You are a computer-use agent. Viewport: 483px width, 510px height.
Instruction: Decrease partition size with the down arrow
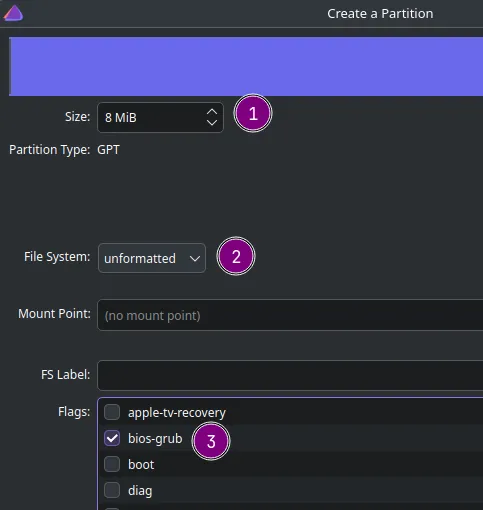212,122
